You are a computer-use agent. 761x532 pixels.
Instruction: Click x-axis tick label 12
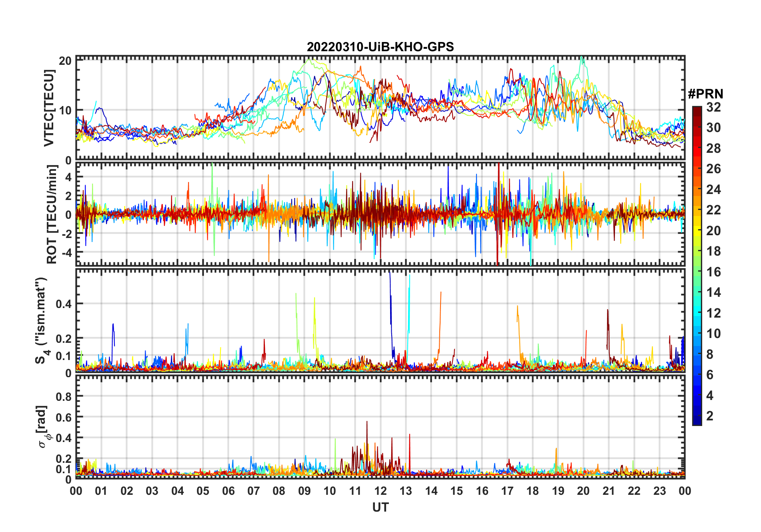(380, 491)
